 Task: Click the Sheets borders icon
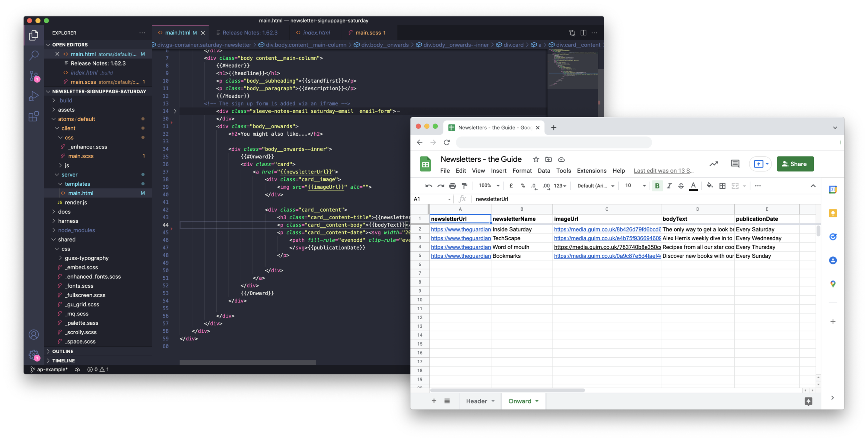coord(722,186)
